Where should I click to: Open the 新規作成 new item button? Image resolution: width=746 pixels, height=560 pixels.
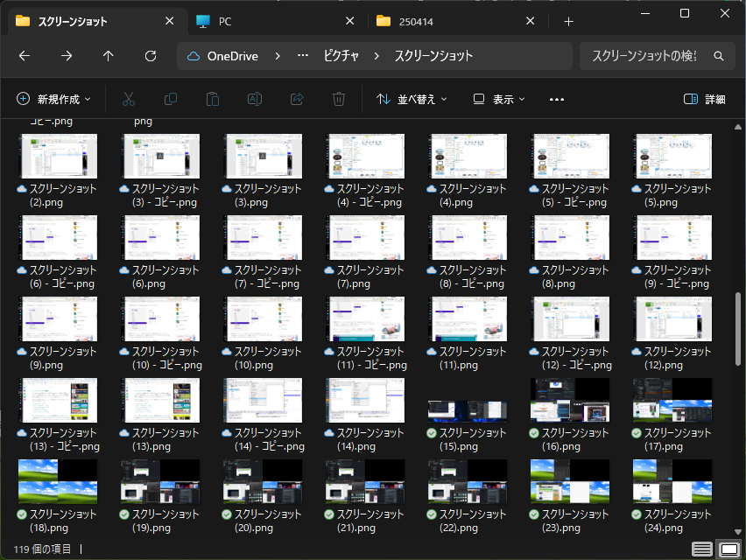pyautogui.click(x=53, y=99)
